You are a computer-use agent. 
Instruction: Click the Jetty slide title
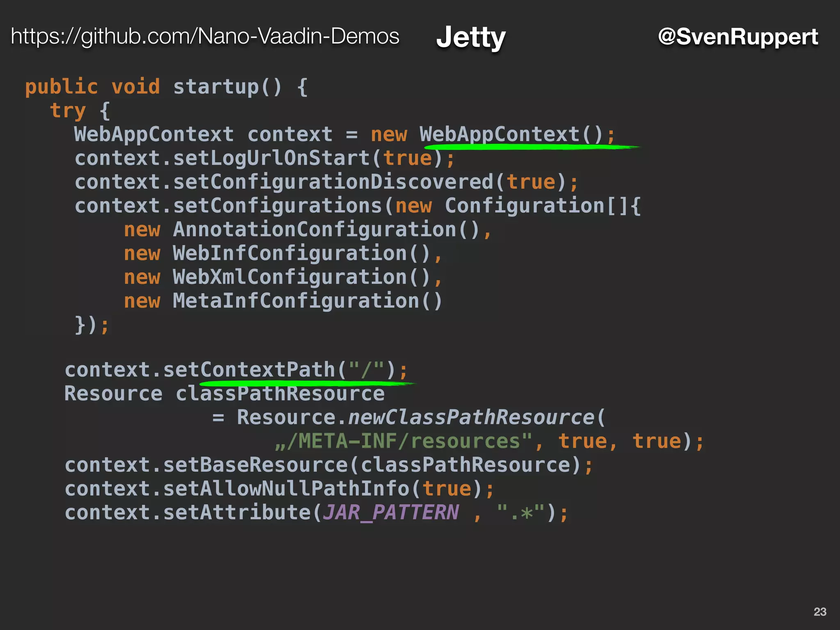tap(470, 37)
